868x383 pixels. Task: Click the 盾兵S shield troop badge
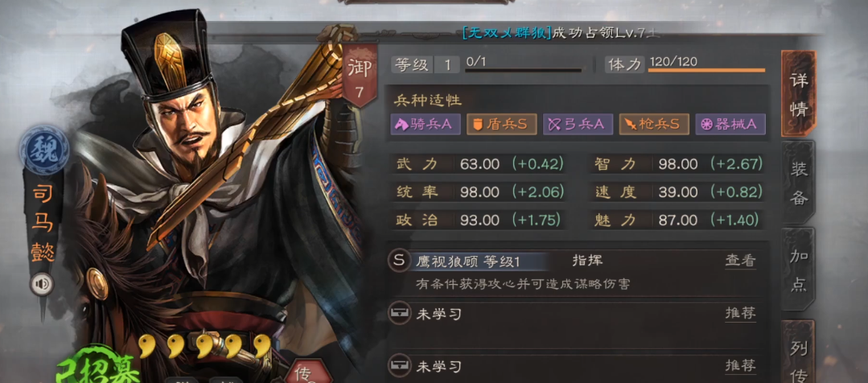tap(501, 125)
